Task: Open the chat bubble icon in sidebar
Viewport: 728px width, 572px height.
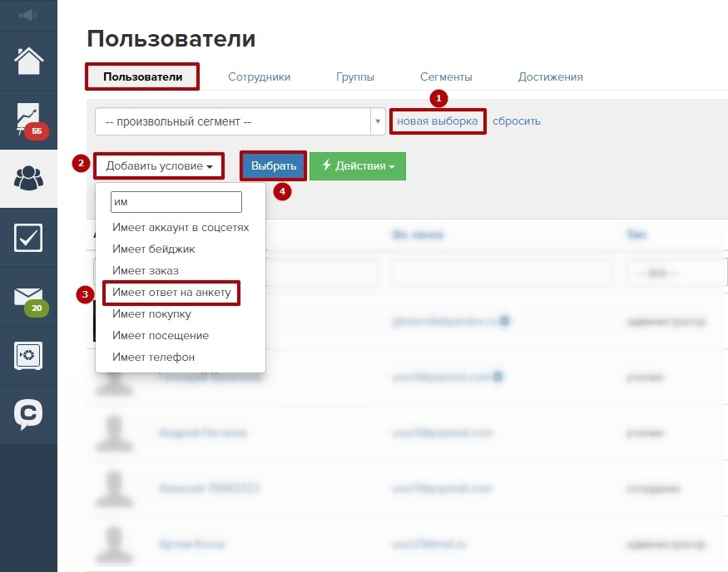Action: click(x=28, y=414)
